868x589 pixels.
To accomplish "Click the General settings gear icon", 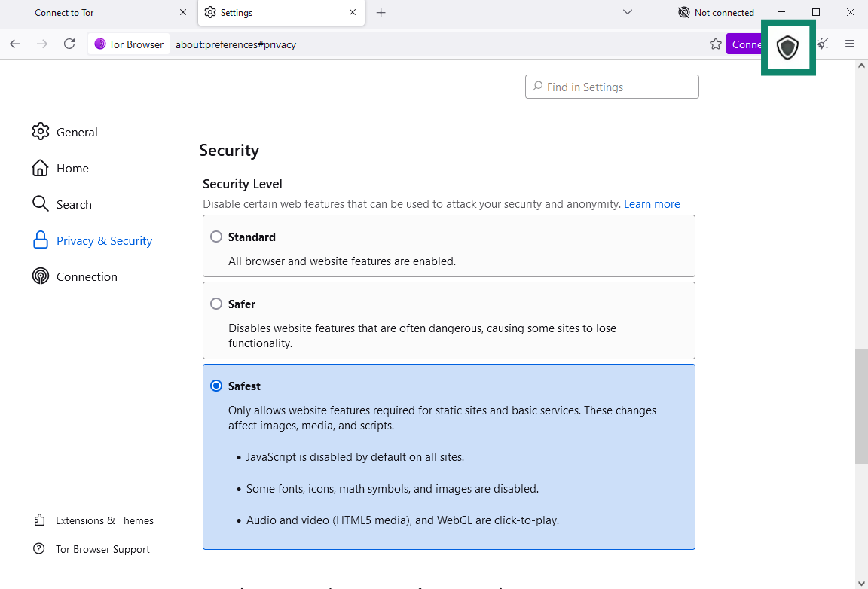I will tap(41, 132).
